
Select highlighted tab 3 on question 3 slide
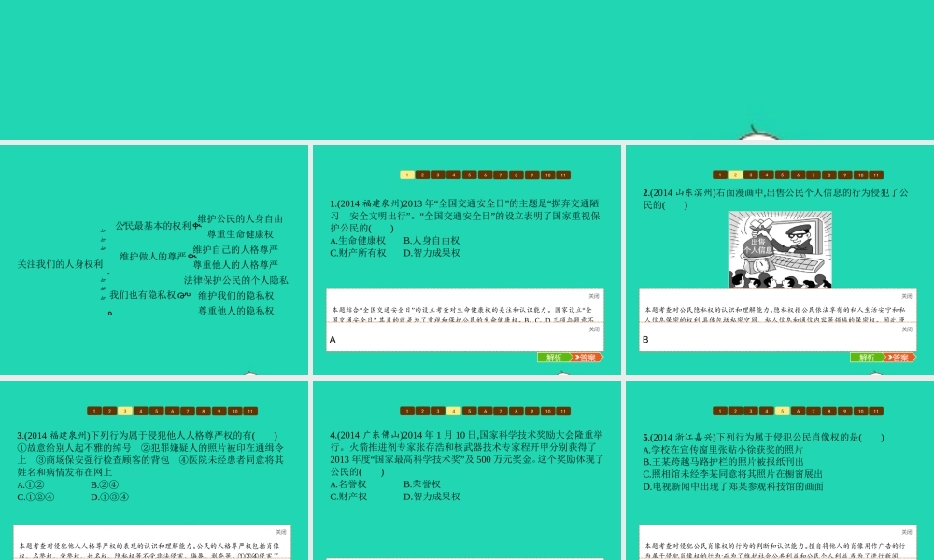click(125, 412)
